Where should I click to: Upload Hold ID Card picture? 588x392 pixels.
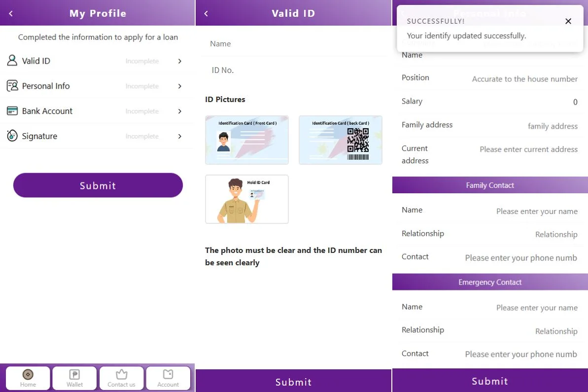tap(247, 199)
